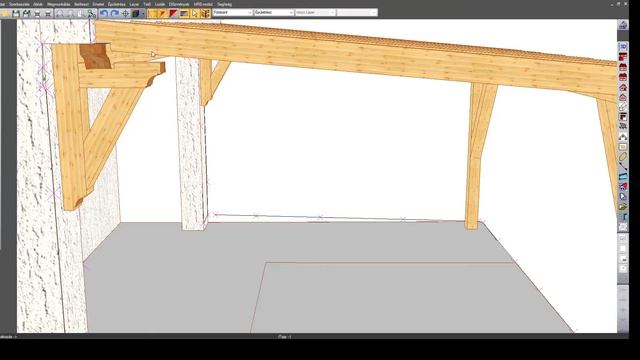Image resolution: width=640 pixels, height=360 pixels.
Task: Click the save-all double floppy icon
Action: (27, 13)
